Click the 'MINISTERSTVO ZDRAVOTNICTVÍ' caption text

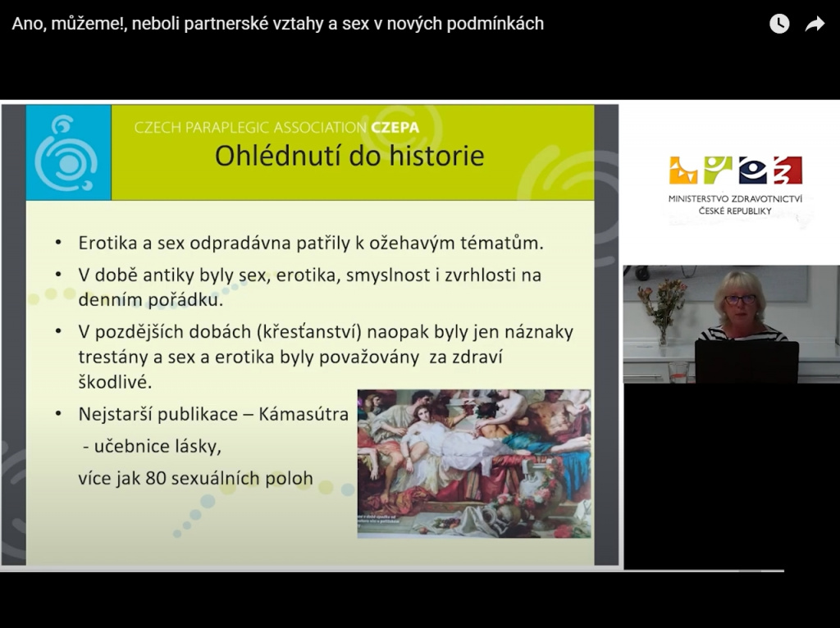[x=735, y=199]
